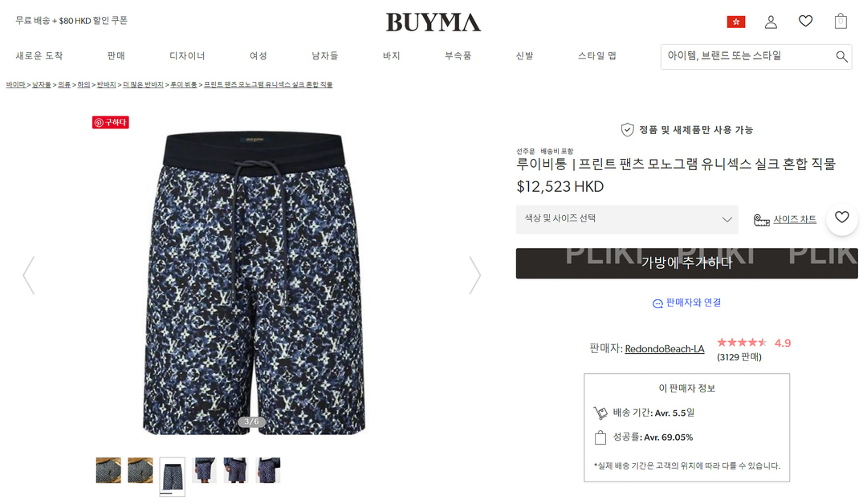The width and height of the screenshot is (867, 504).
Task: Click the search magnifier icon
Action: pos(841,56)
